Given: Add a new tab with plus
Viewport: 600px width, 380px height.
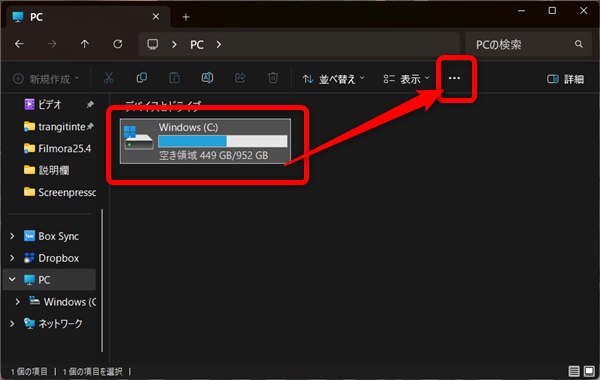Looking at the screenshot, I should pyautogui.click(x=186, y=17).
